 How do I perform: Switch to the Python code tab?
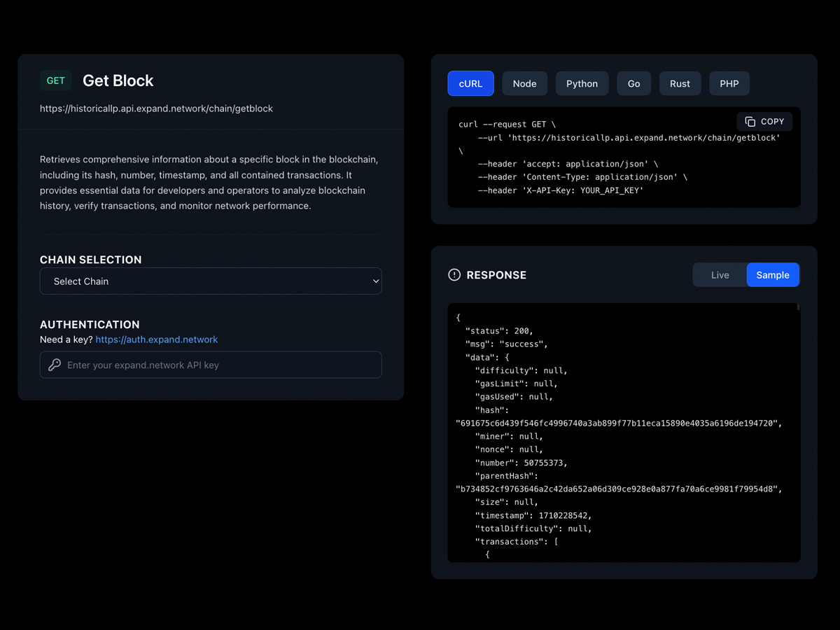582,83
